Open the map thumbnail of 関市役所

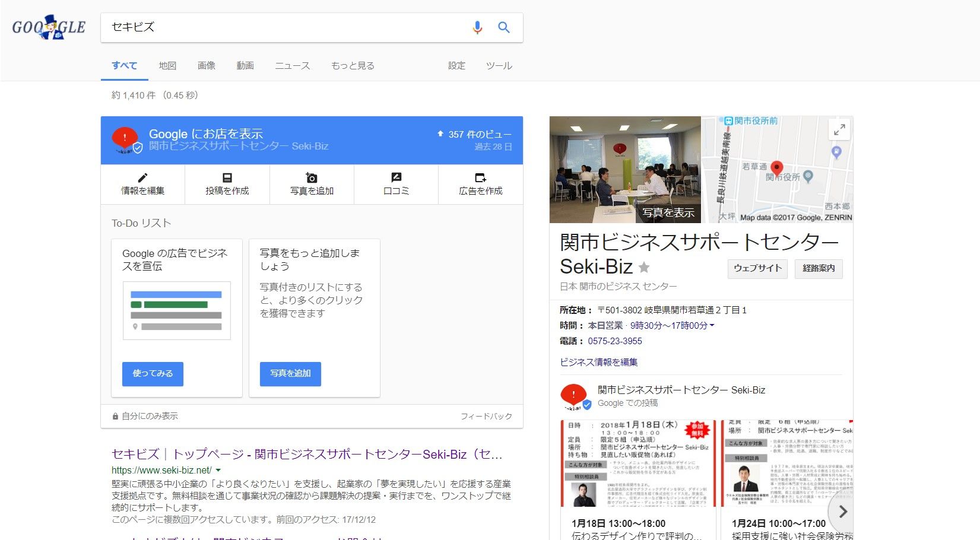click(x=778, y=170)
